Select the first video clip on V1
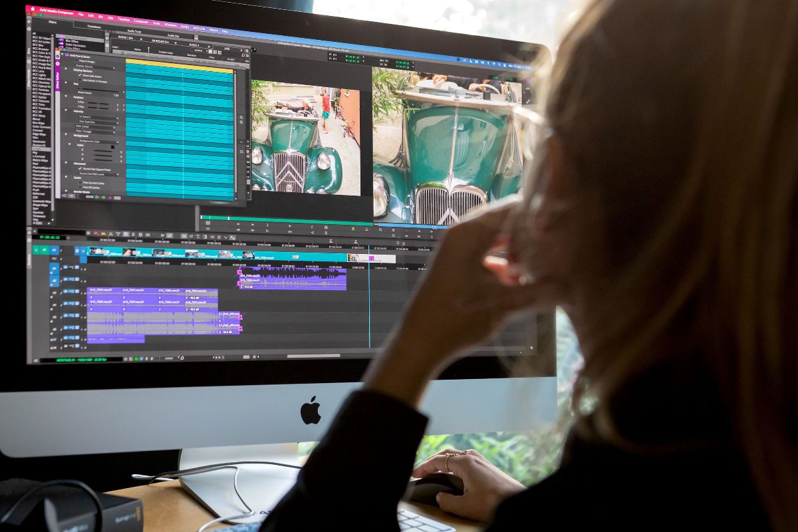The width and height of the screenshot is (798, 532). click(x=105, y=251)
